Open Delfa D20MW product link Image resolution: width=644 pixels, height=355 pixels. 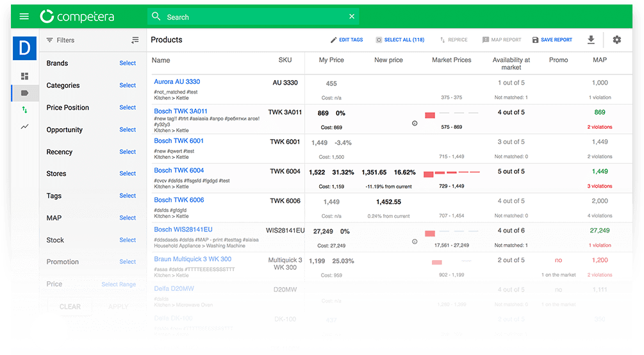tap(174, 288)
